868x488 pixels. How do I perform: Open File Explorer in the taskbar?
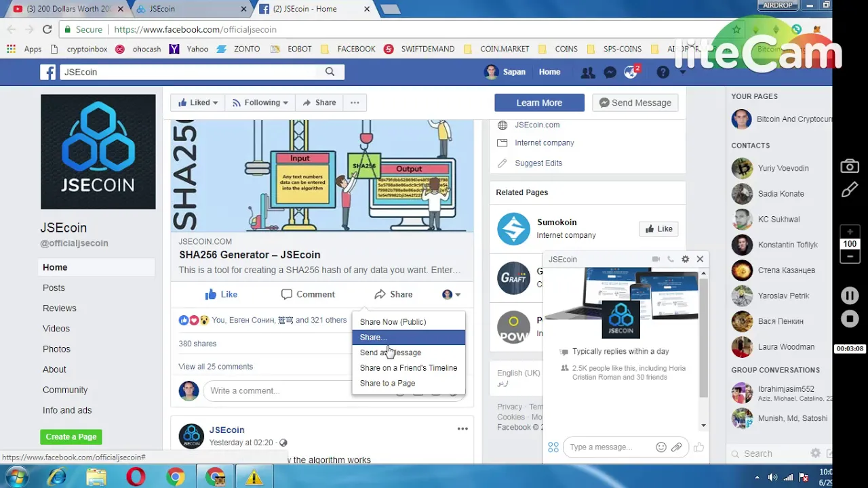point(96,477)
